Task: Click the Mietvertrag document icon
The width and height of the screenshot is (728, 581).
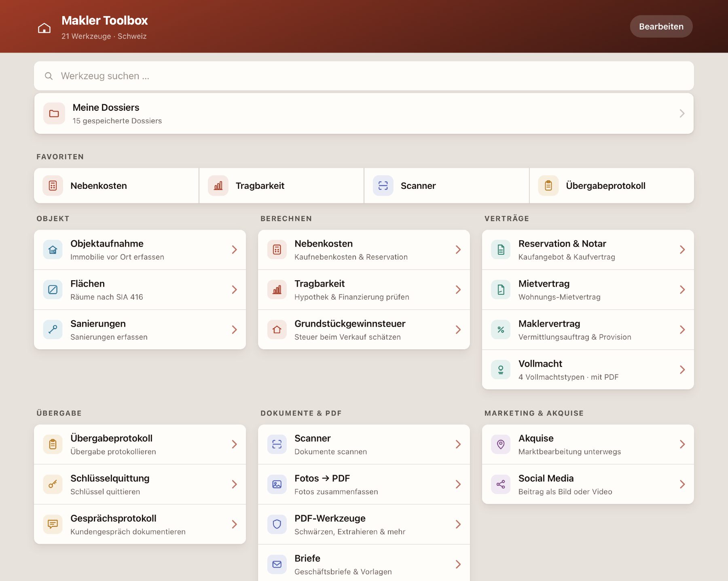Action: 501,290
